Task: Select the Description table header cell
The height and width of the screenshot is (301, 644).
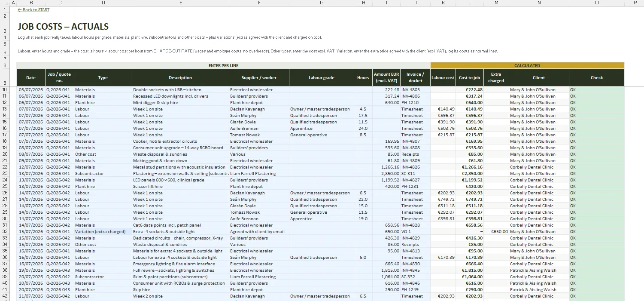Action: pos(180,78)
